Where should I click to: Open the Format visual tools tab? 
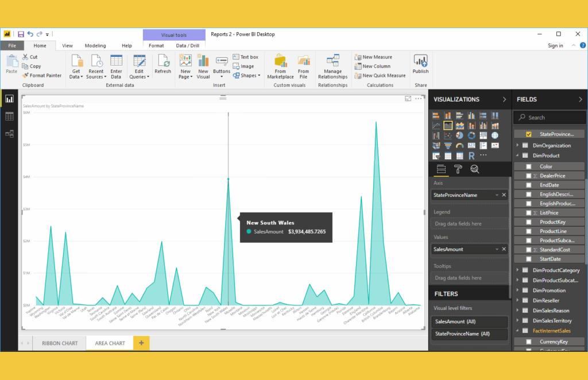click(x=156, y=46)
